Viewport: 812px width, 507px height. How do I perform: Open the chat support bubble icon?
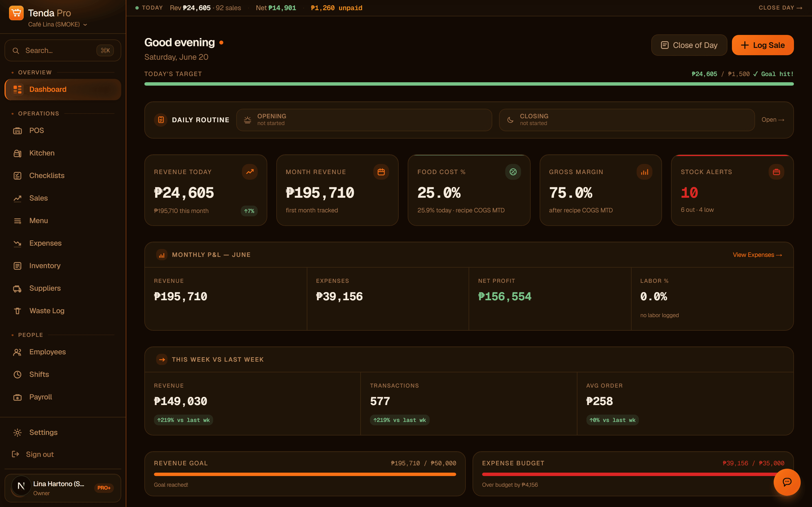[787, 482]
